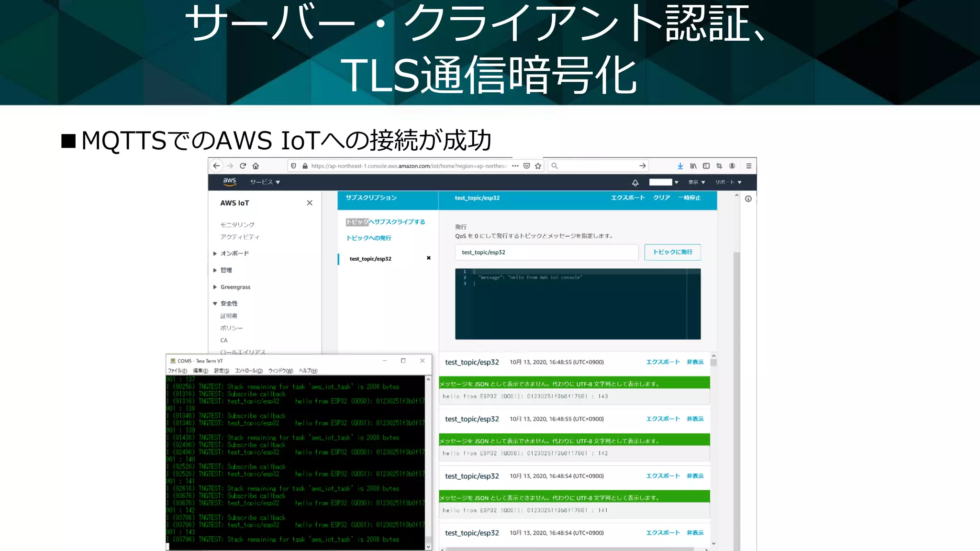Open the account name dropdown
The height and width of the screenshot is (551, 980).
click(664, 182)
